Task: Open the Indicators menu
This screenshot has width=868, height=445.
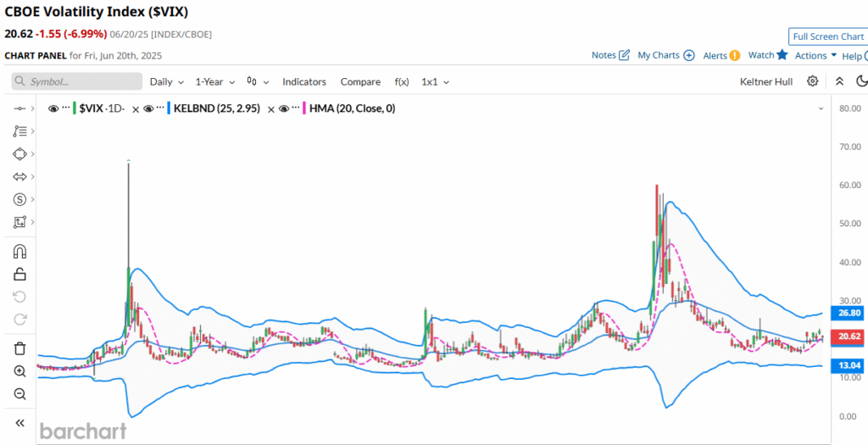Action: (x=304, y=81)
